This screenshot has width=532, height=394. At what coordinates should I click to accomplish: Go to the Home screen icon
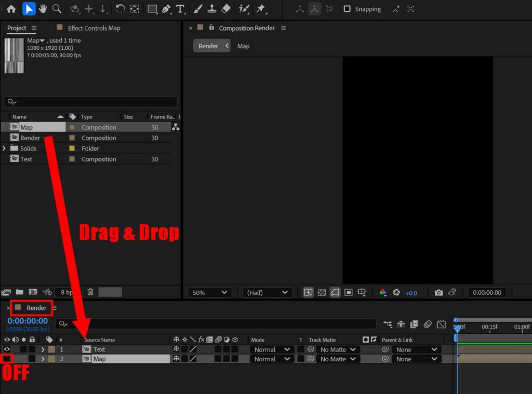11,9
